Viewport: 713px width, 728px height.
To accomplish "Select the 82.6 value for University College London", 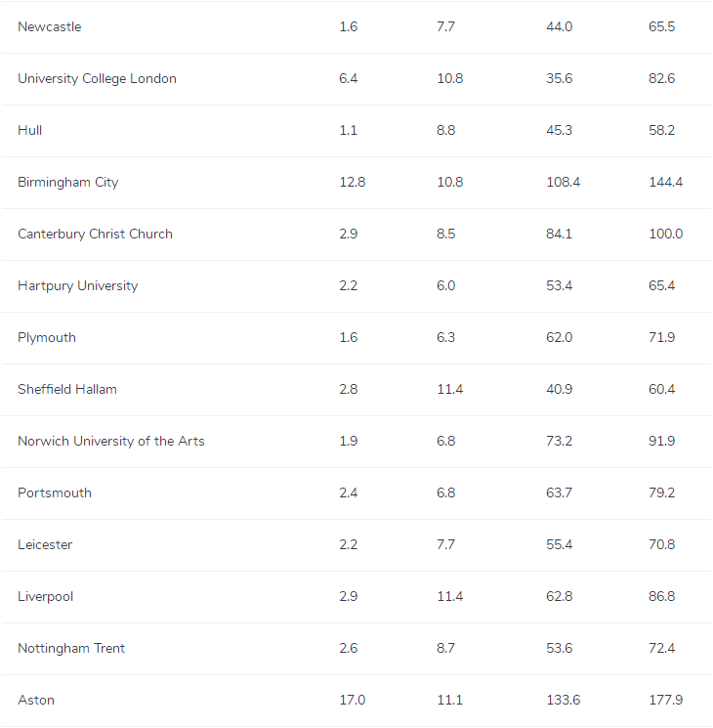I will tap(661, 79).
